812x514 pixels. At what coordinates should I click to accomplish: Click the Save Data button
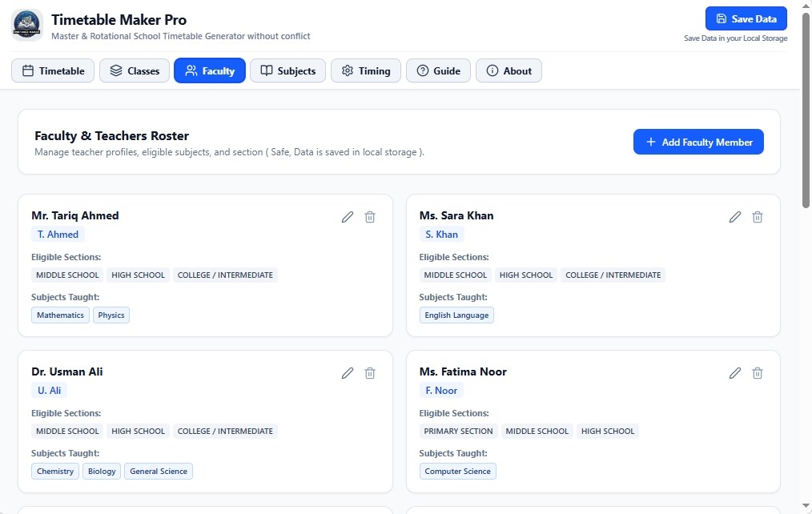[x=746, y=18]
